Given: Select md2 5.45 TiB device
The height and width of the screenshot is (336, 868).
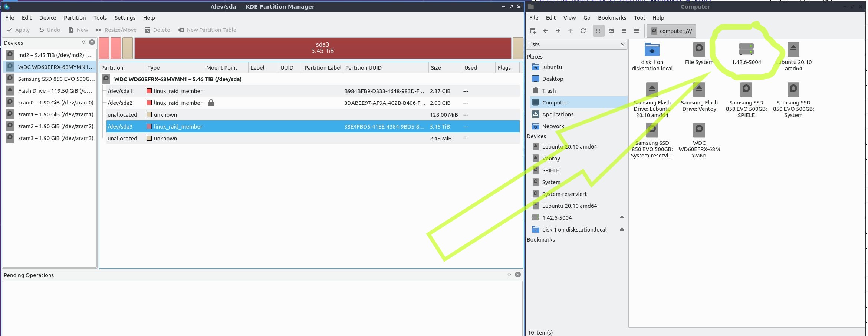Looking at the screenshot, I should click(x=50, y=55).
